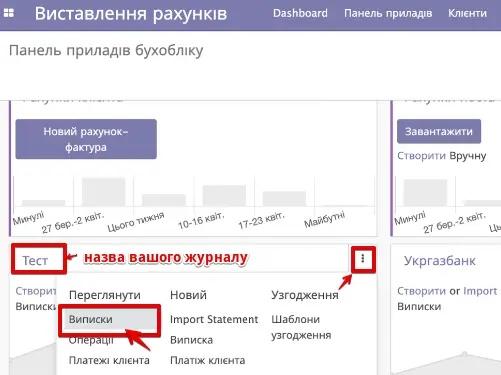The image size is (501, 375).
Task: Open the Тест journal three-dot menu
Action: [363, 258]
